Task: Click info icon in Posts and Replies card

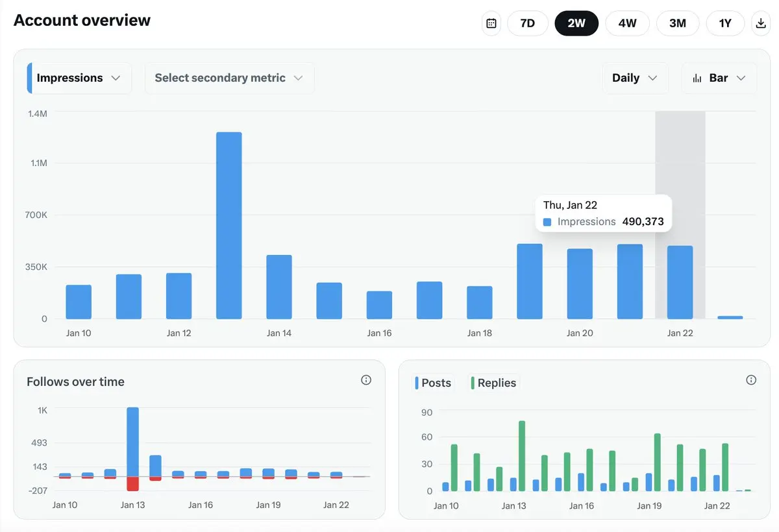Action: click(751, 380)
